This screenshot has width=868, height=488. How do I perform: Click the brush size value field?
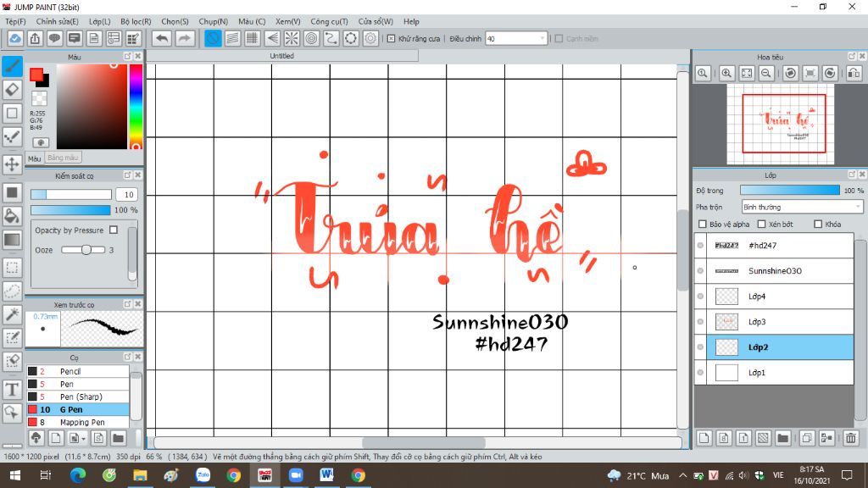click(127, 194)
